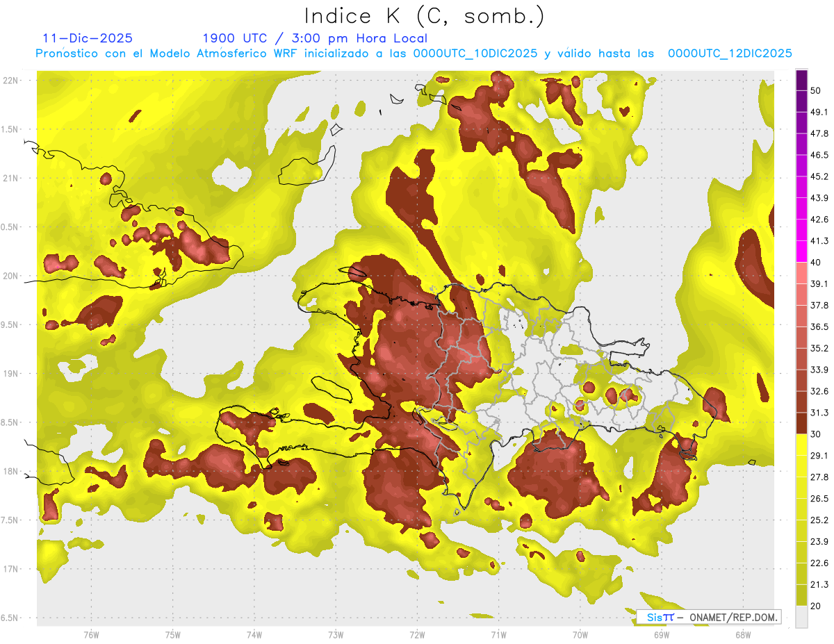Click the 'Pronostico con el Modelo Atmosferico WRF' line
834x644 pixels.
(414, 53)
